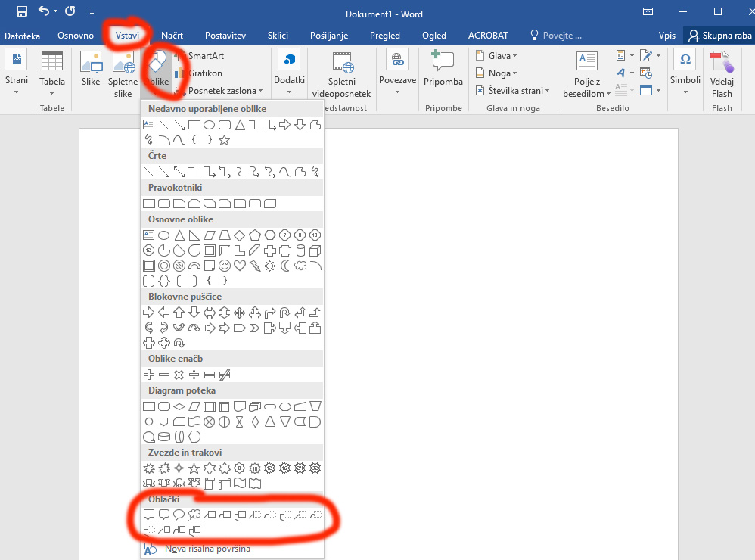Pick the heart shape in Osnovne oblike
The image size is (755, 560).
point(239,266)
